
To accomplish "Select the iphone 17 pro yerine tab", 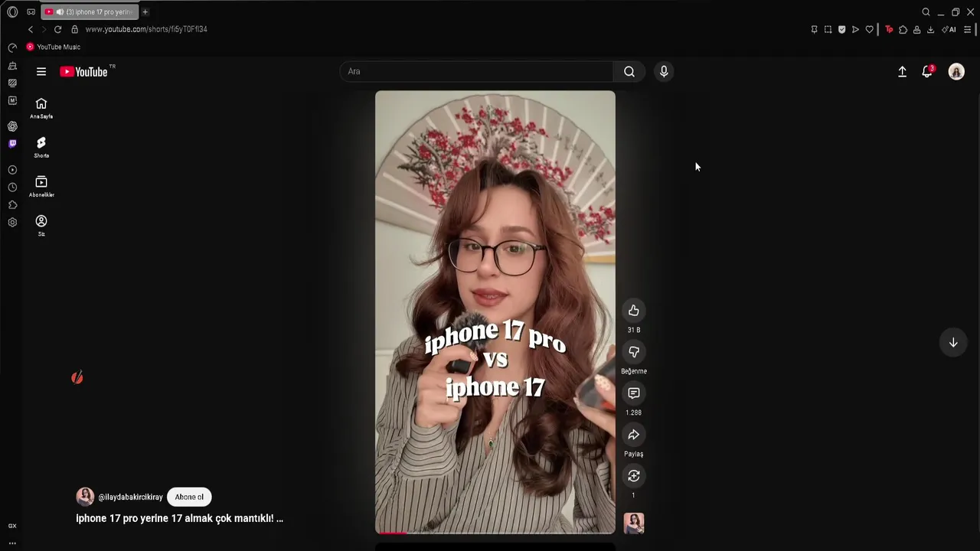I will click(x=90, y=11).
